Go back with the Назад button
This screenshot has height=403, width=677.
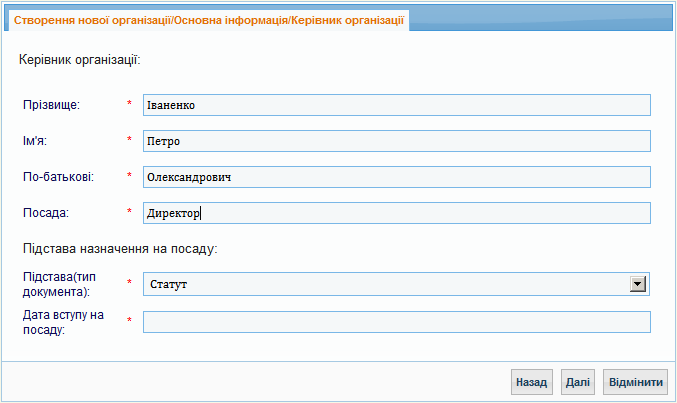click(x=531, y=382)
